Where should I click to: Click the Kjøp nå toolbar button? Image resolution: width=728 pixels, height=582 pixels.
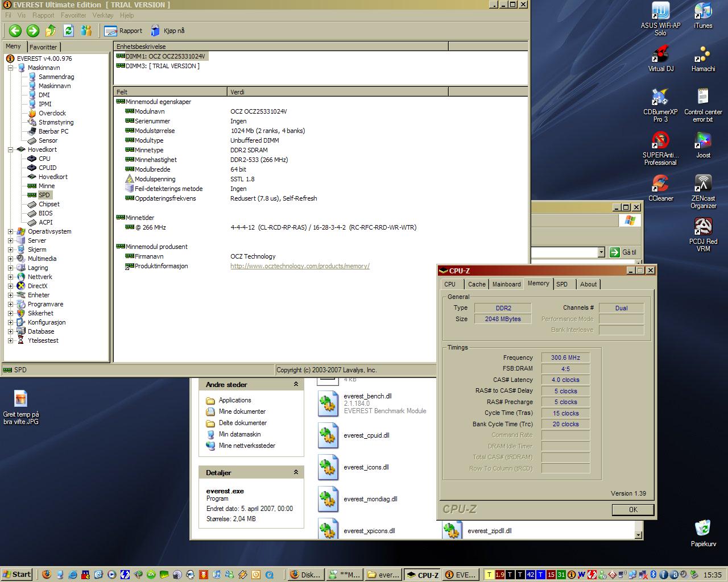pyautogui.click(x=167, y=31)
